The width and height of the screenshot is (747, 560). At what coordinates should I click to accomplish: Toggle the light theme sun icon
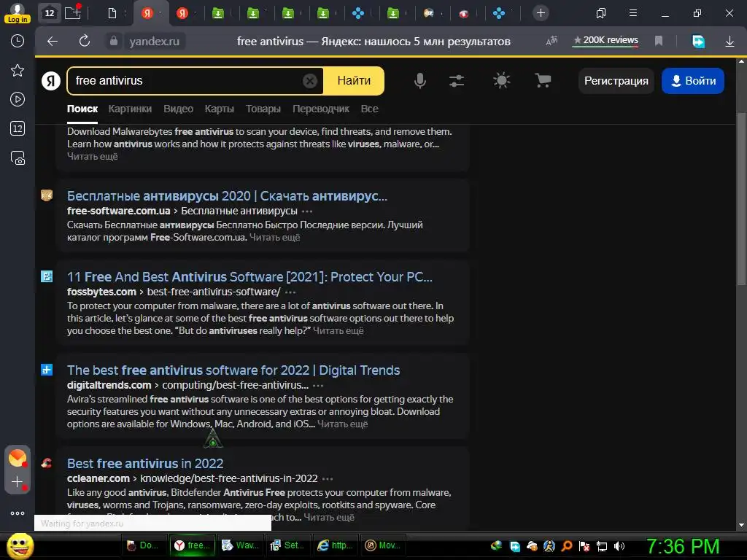click(x=502, y=80)
